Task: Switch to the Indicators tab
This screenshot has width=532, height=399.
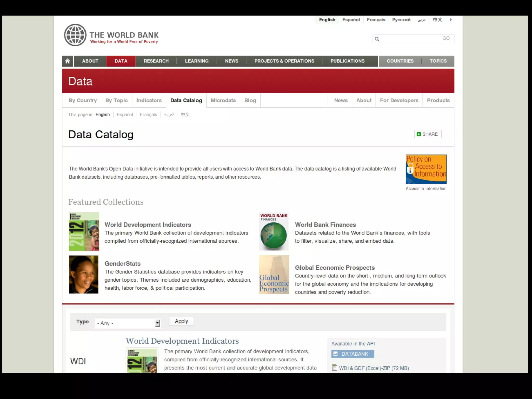Action: [x=149, y=101]
